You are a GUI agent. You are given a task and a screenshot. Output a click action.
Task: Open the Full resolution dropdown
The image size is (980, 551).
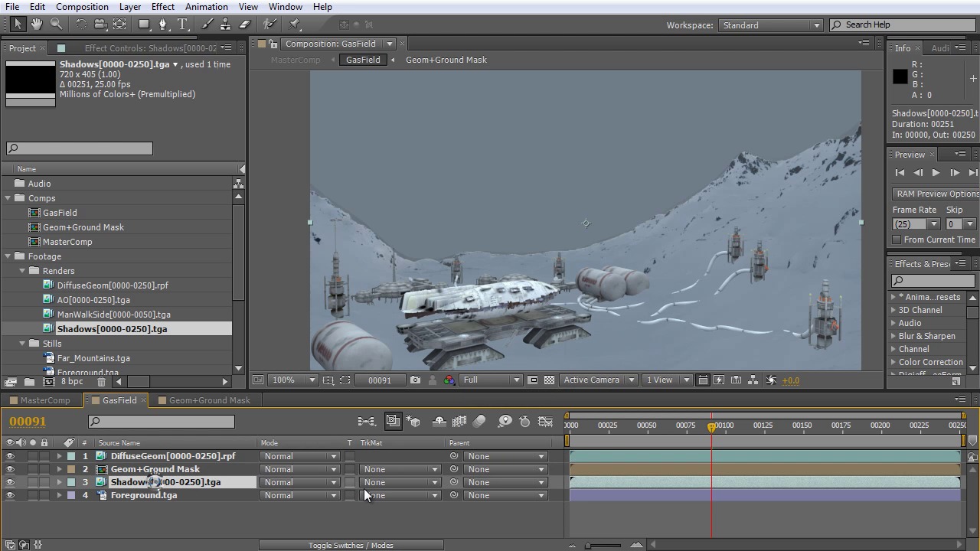click(x=491, y=380)
